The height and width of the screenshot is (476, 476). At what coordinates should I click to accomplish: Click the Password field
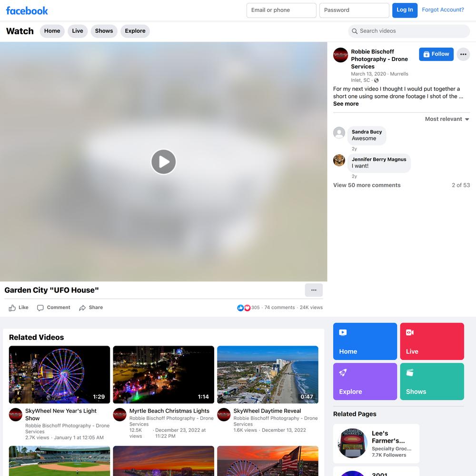[354, 10]
